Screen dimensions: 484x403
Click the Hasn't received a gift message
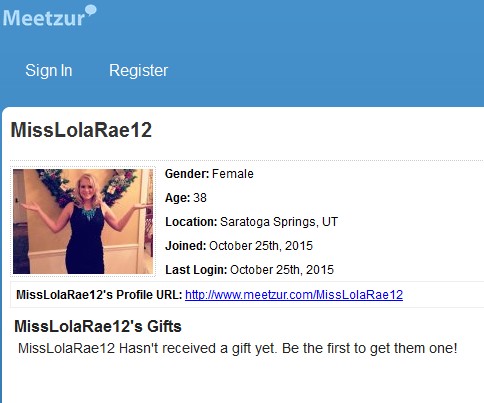(x=237, y=348)
